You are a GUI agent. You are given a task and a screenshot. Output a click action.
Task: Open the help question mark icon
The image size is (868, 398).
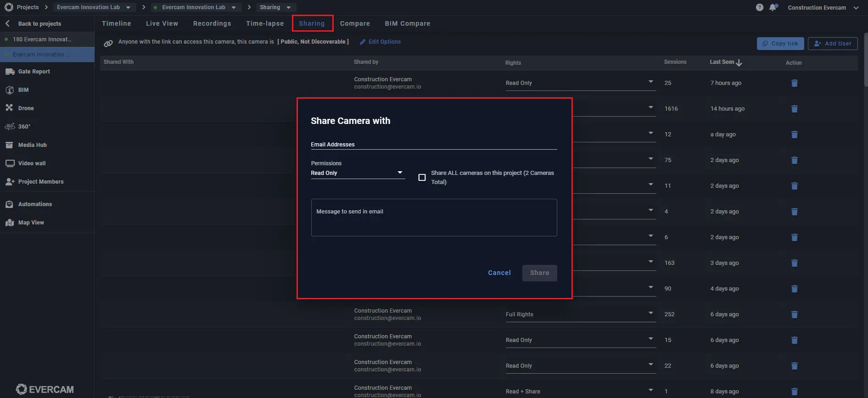760,7
